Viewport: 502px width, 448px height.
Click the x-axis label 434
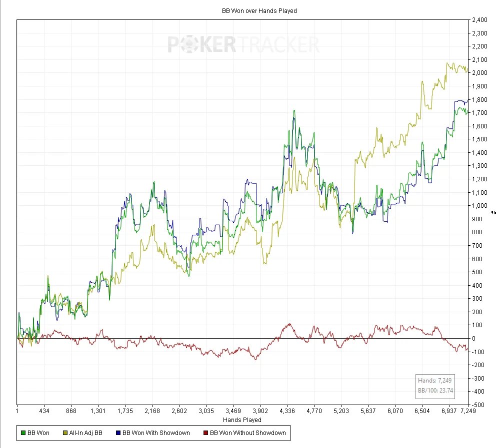click(x=44, y=411)
